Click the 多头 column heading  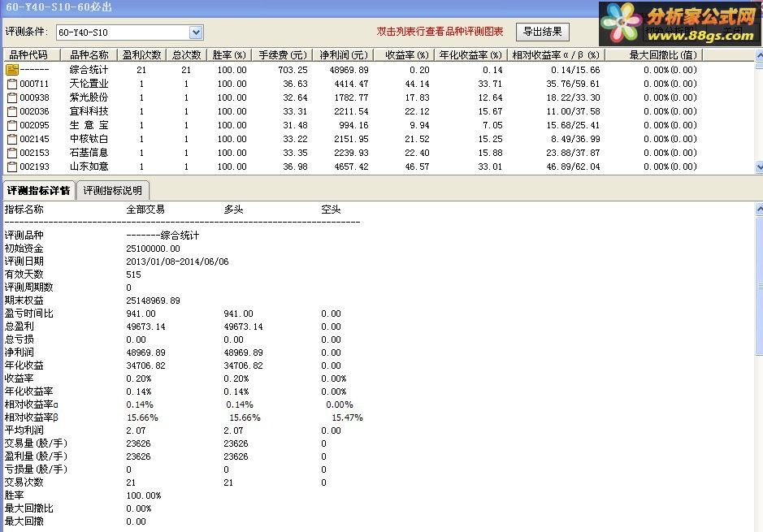point(233,210)
